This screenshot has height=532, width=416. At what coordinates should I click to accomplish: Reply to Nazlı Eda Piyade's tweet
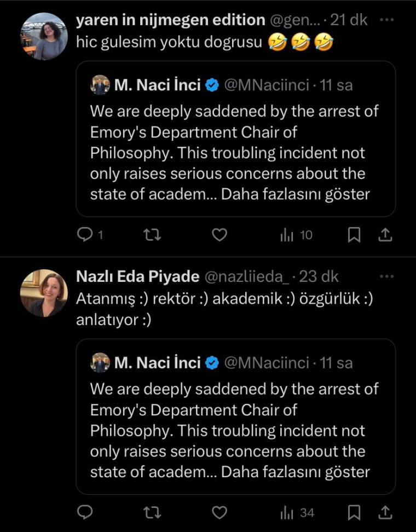tap(85, 512)
